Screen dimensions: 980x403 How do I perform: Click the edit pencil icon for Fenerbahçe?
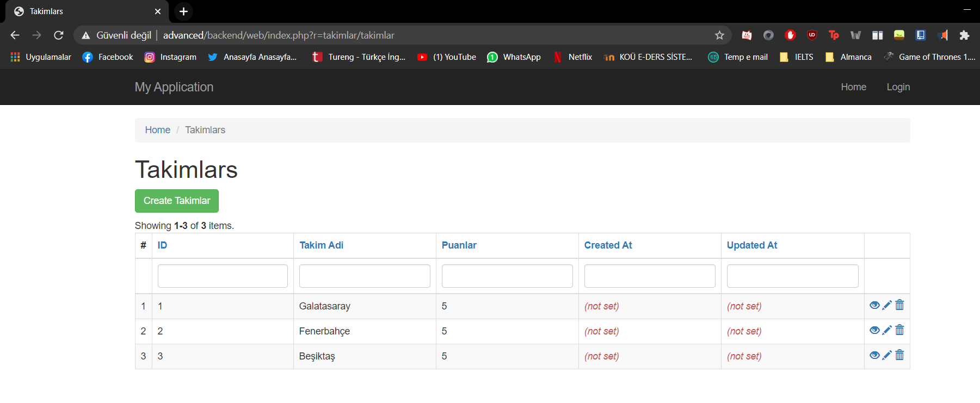click(887, 330)
